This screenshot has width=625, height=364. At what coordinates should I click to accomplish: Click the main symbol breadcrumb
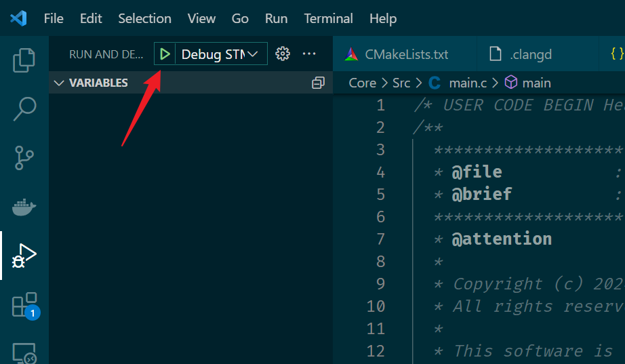point(536,83)
